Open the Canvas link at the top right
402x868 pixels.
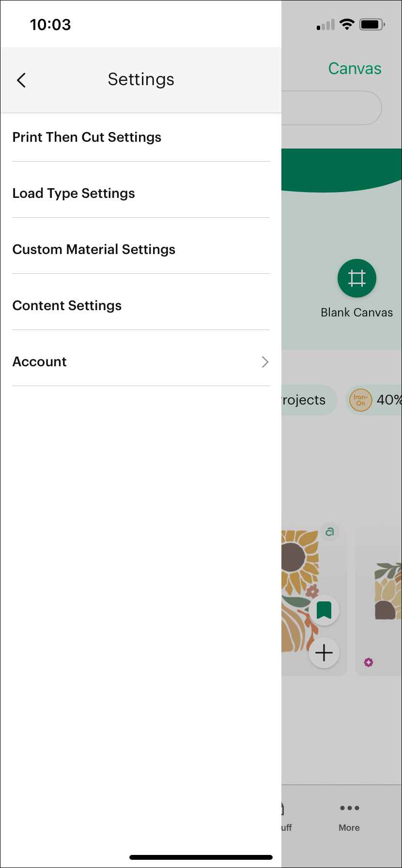pyautogui.click(x=355, y=68)
